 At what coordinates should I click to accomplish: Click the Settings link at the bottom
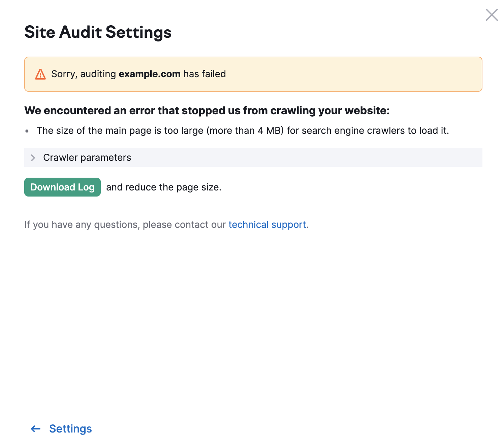[x=70, y=429]
